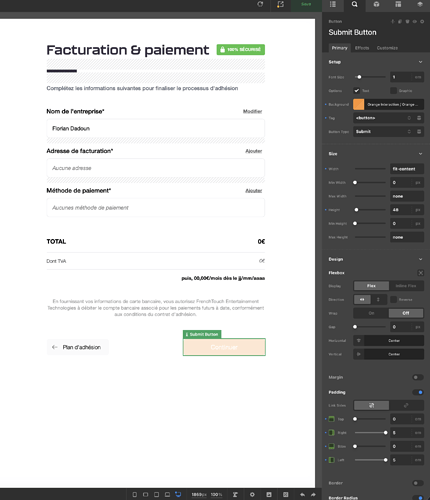Click the Adresse de facturation field
Image resolution: width=430 pixels, height=500 pixels.
156,168
